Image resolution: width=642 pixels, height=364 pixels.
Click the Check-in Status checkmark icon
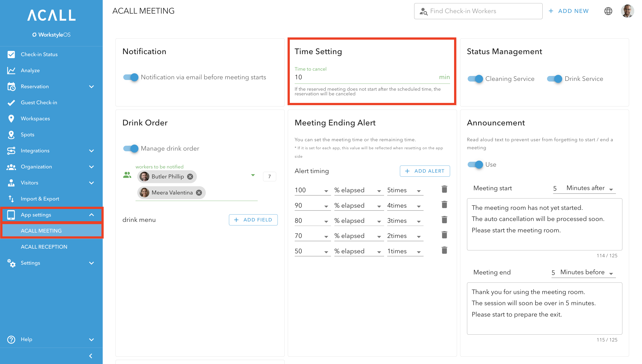[x=11, y=54]
